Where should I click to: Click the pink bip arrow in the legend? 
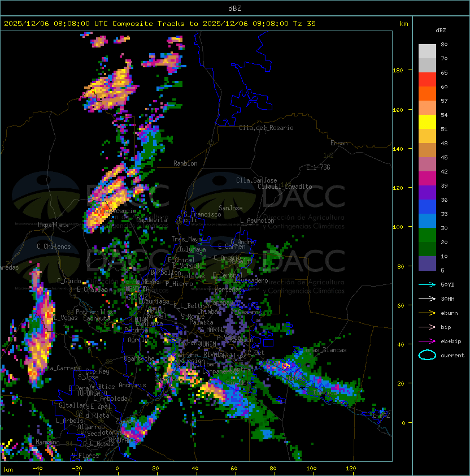[427, 327]
